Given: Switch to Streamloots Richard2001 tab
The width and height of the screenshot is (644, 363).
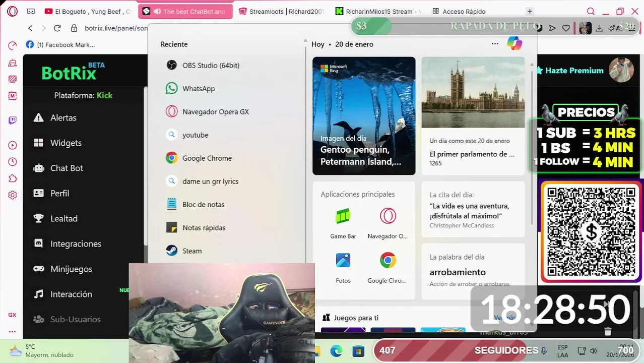Looking at the screenshot, I should 281,11.
